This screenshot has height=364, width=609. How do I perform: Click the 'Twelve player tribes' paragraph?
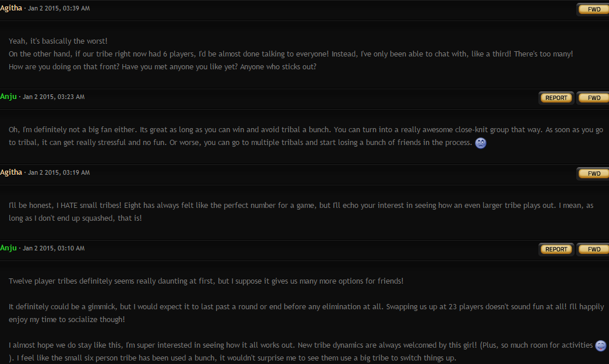[206, 281]
